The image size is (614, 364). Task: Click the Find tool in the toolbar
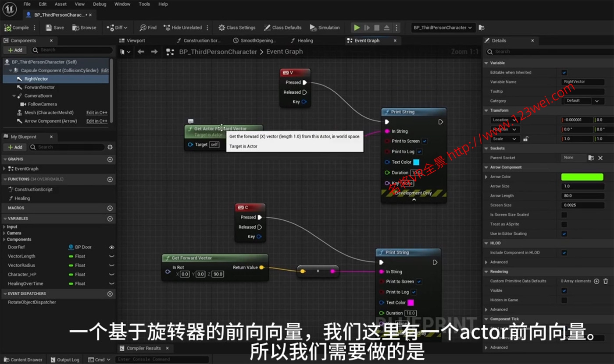click(148, 27)
